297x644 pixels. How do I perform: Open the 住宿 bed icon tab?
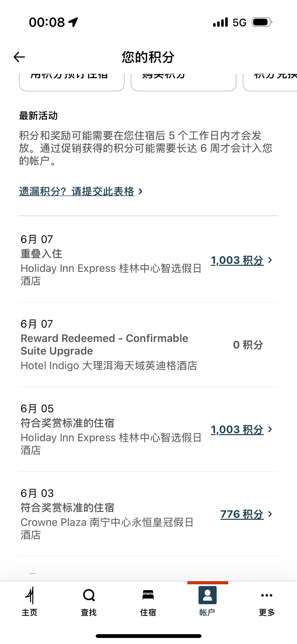[148, 595]
